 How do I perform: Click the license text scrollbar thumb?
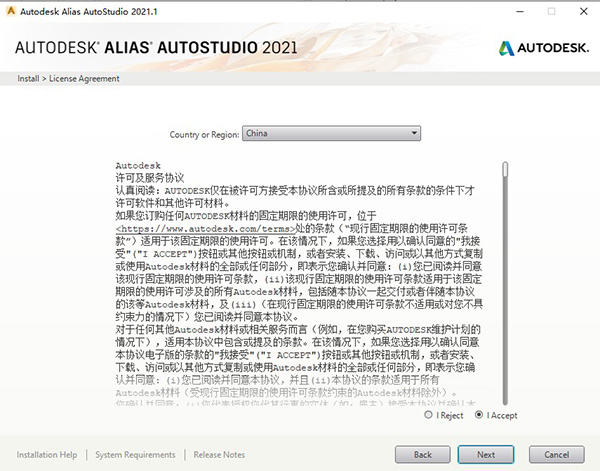(x=504, y=168)
